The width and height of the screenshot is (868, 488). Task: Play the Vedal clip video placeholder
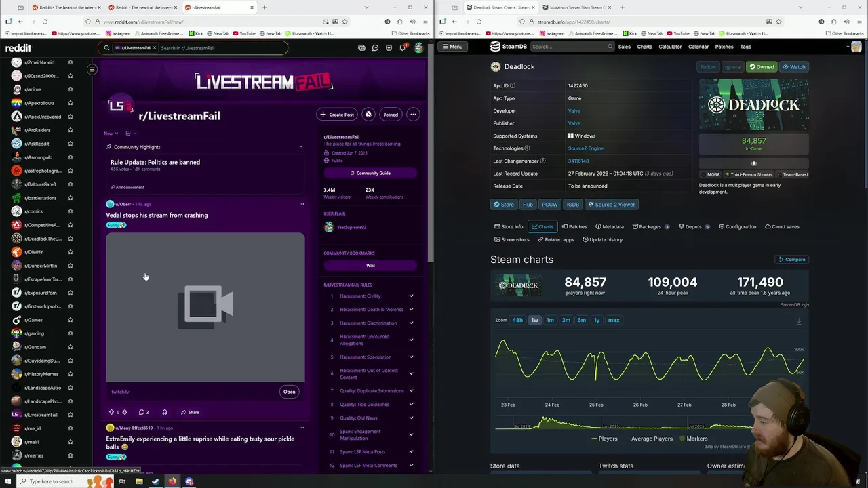pyautogui.click(x=205, y=307)
